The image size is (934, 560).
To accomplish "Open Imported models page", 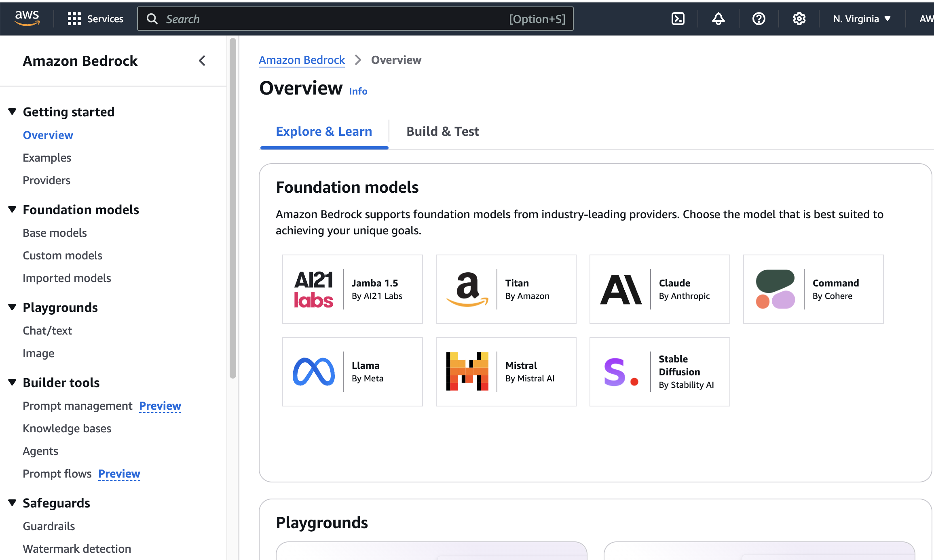I will pyautogui.click(x=67, y=278).
